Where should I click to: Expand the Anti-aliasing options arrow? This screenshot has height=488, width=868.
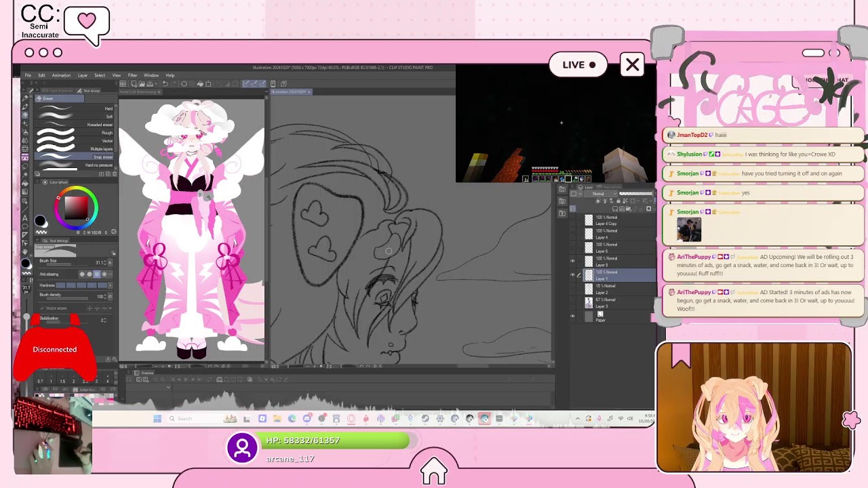point(111,274)
